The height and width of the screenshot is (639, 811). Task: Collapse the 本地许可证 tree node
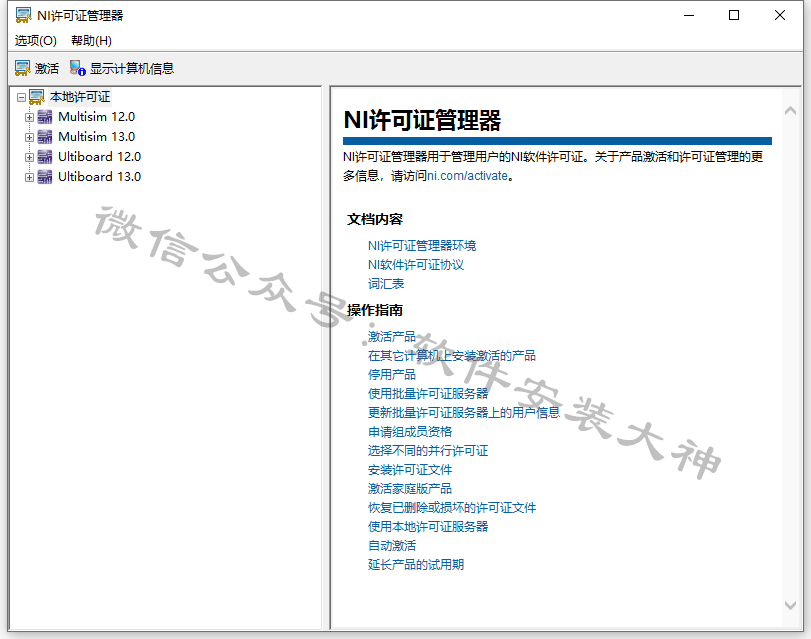(21, 97)
